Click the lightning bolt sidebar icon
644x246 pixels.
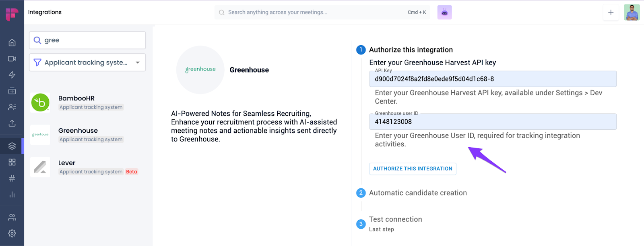12,75
